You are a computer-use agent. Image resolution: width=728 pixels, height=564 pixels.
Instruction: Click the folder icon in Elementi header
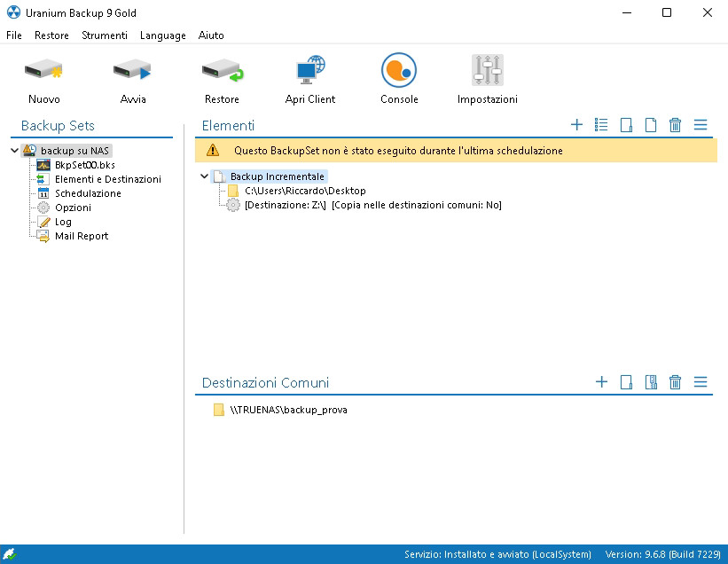click(x=626, y=125)
